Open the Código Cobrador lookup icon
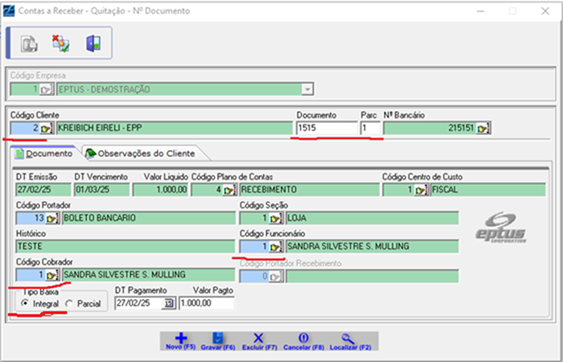Screen dimensions: 563x362 pos(52,275)
